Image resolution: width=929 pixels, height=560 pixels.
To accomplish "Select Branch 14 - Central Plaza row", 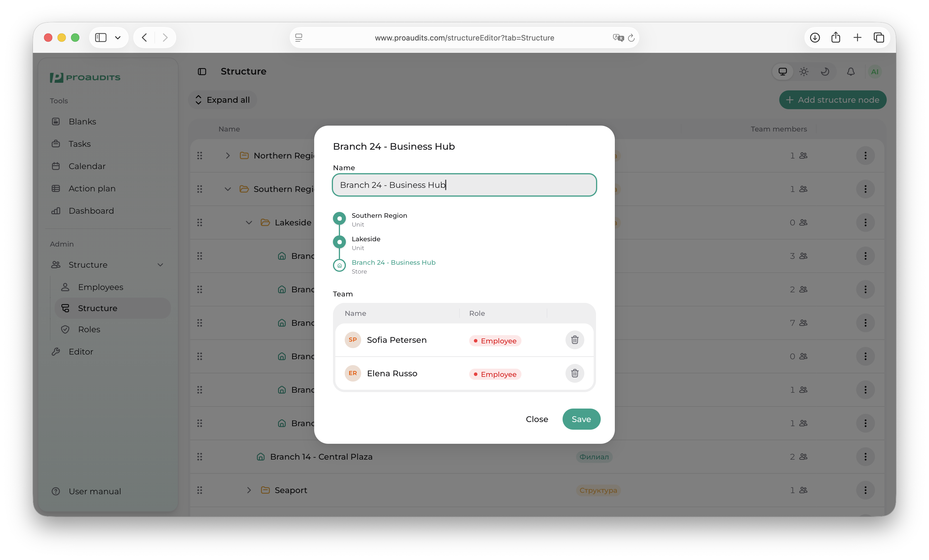I will [537, 457].
